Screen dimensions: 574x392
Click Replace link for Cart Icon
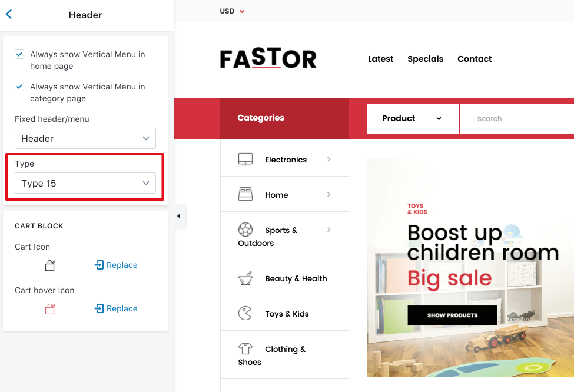[116, 265]
